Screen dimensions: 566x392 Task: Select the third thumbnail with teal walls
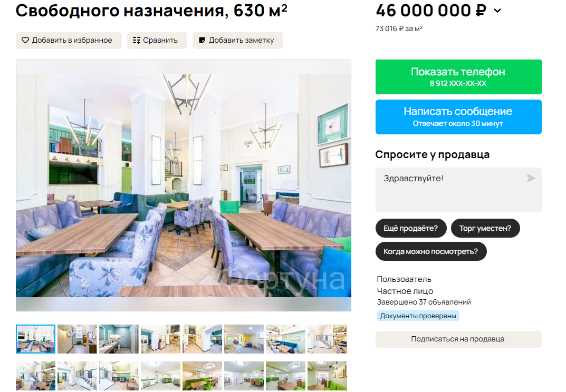[x=119, y=339]
